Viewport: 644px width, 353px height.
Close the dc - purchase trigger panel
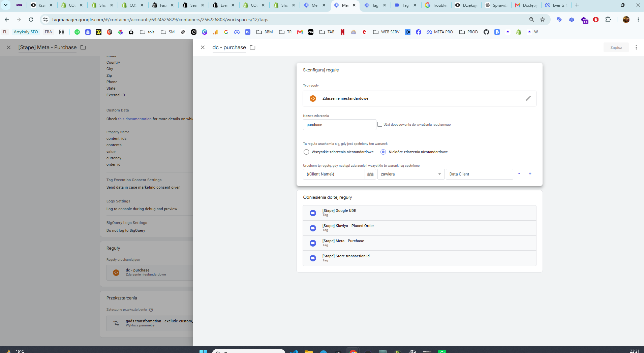pos(203,47)
